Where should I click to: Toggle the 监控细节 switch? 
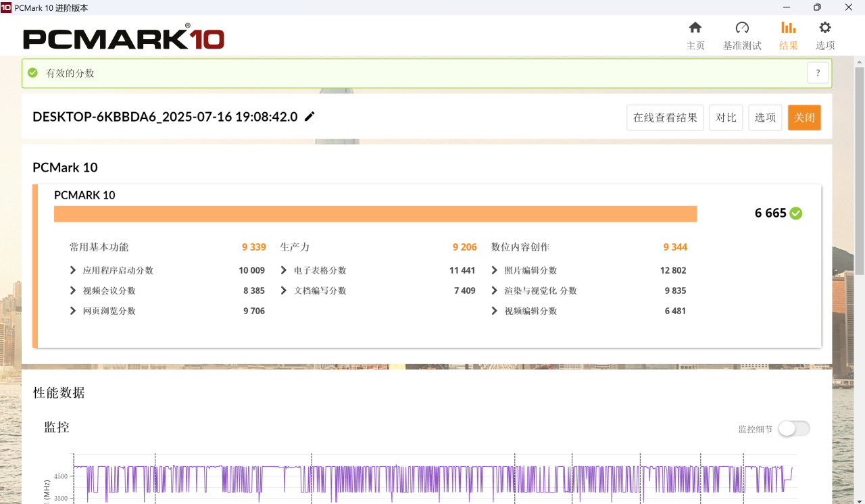793,428
